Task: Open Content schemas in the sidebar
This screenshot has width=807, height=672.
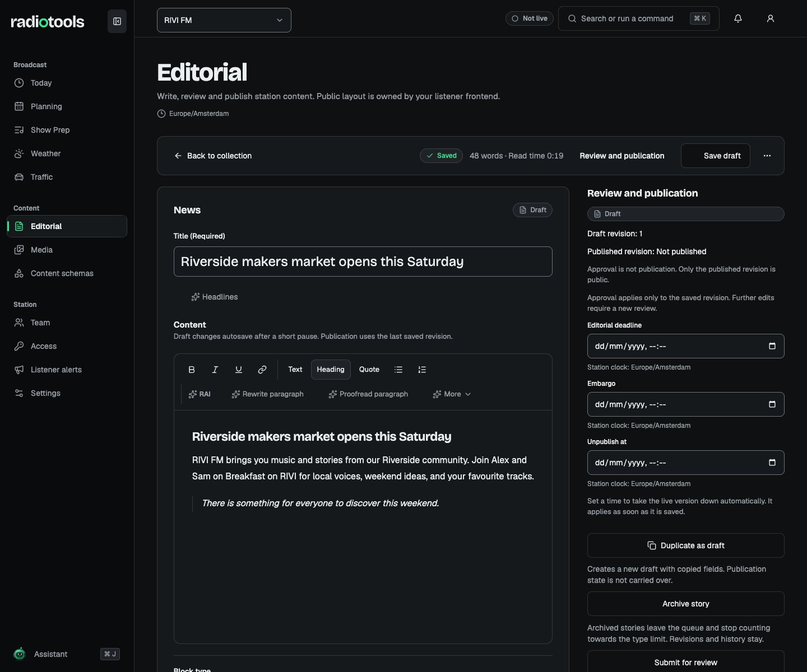Action: [67, 273]
